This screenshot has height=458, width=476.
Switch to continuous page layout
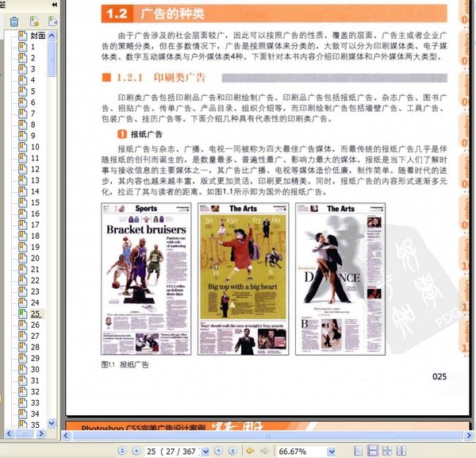(x=373, y=451)
